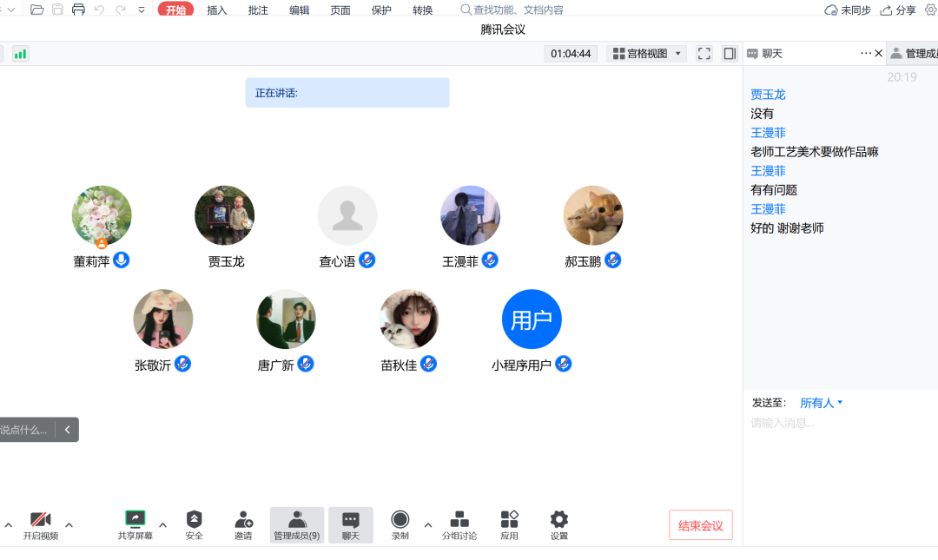Select 贾玉龙's avatar thumbnail
Screen dimensions: 938x560
click(x=224, y=215)
